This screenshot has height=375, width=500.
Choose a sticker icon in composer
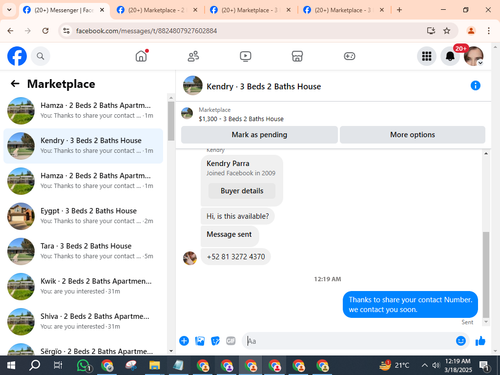(x=215, y=341)
